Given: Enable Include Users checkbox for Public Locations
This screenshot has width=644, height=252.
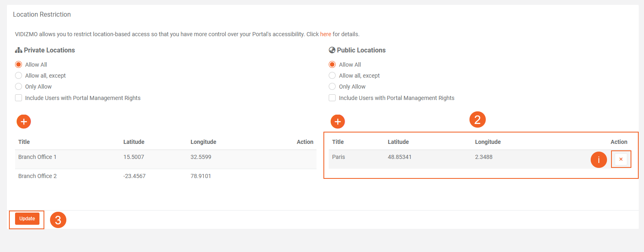Looking at the screenshot, I should (x=332, y=98).
